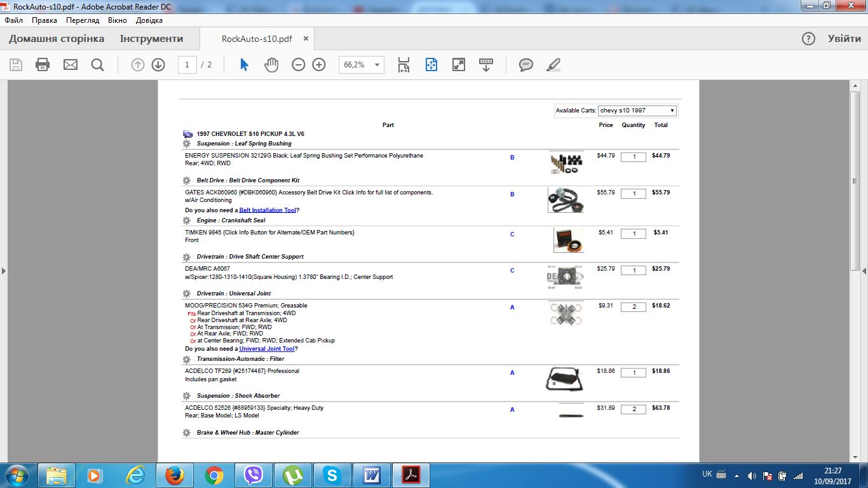Click the Save file icon
The image size is (868, 488).
point(16,65)
